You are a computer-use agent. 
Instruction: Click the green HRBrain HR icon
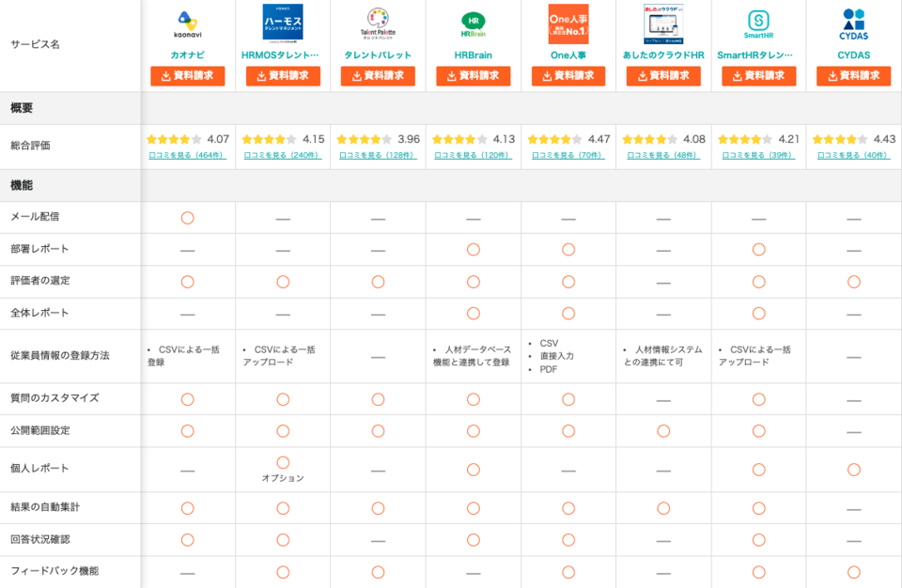473,21
